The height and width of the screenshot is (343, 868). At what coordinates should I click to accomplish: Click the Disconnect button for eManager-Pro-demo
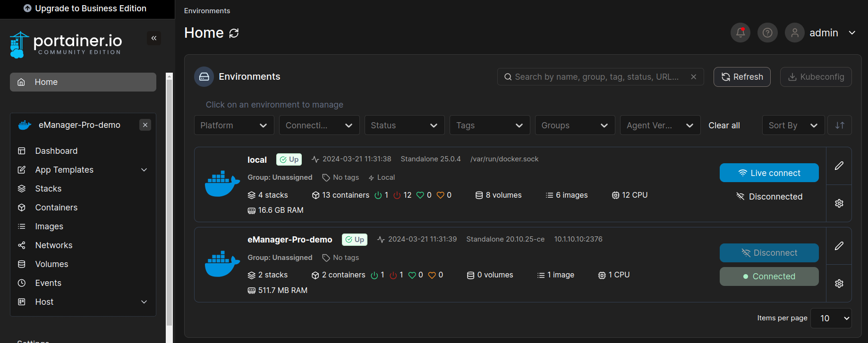point(769,253)
